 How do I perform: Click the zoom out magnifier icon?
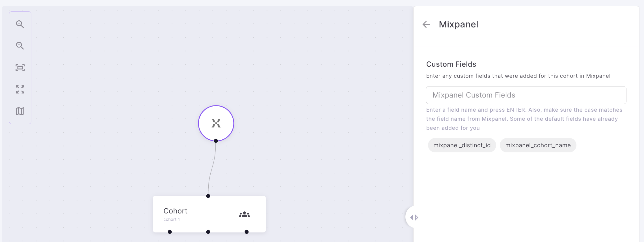tap(20, 46)
